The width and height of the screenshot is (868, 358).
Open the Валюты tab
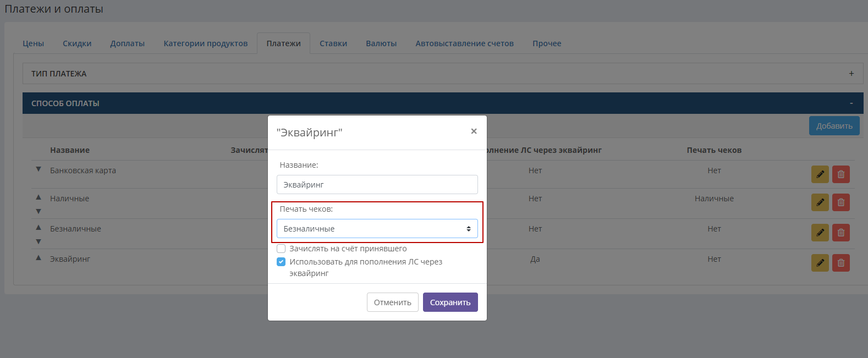(381, 43)
